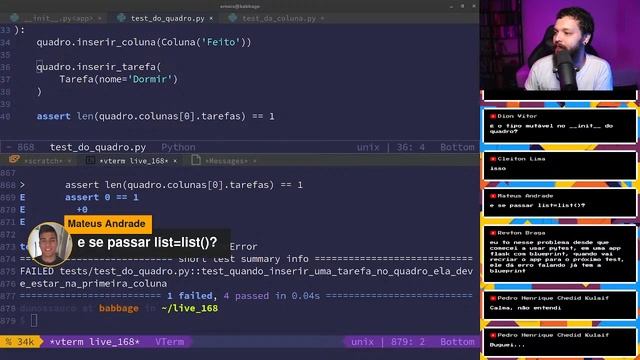
Task: Click Python icon on test_da_coluna.py tab
Action: pyautogui.click(x=233, y=18)
